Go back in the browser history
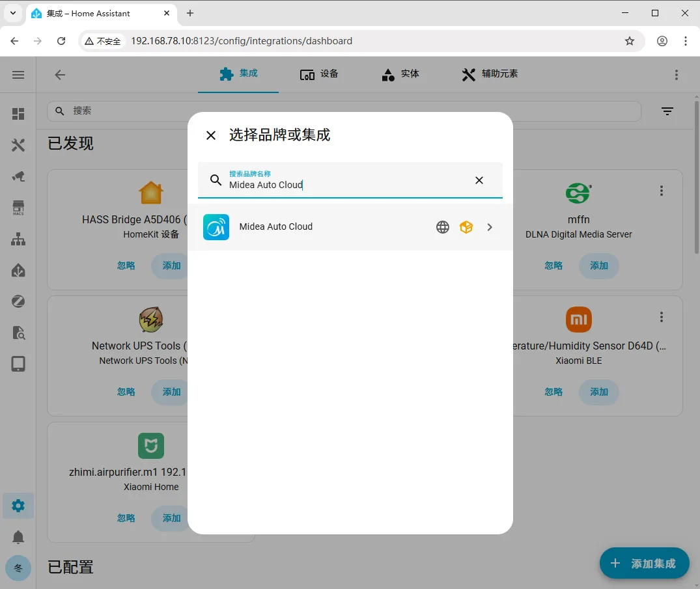Screen dimensions: 700x589 click(x=14, y=41)
